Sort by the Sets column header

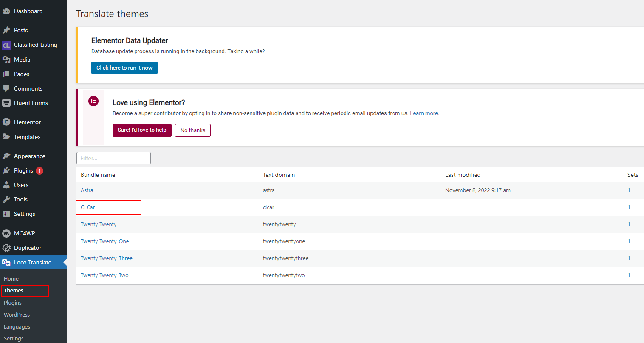click(x=633, y=175)
